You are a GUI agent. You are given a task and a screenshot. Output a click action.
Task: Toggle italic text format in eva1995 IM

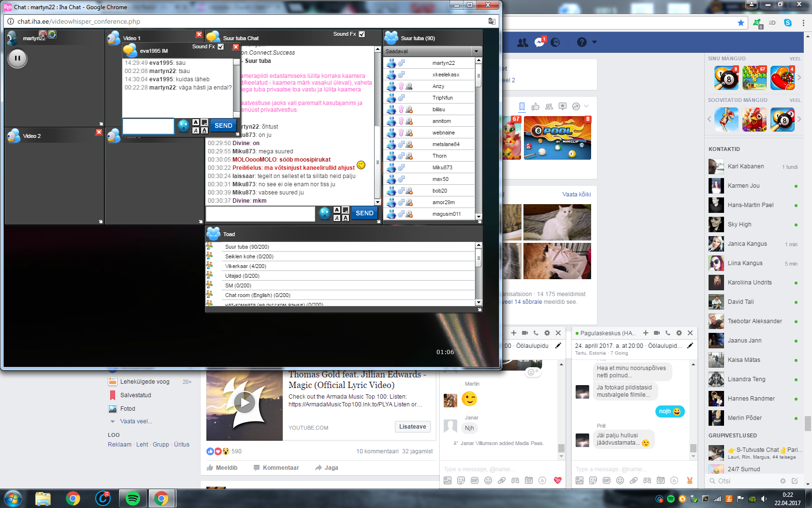(x=196, y=130)
